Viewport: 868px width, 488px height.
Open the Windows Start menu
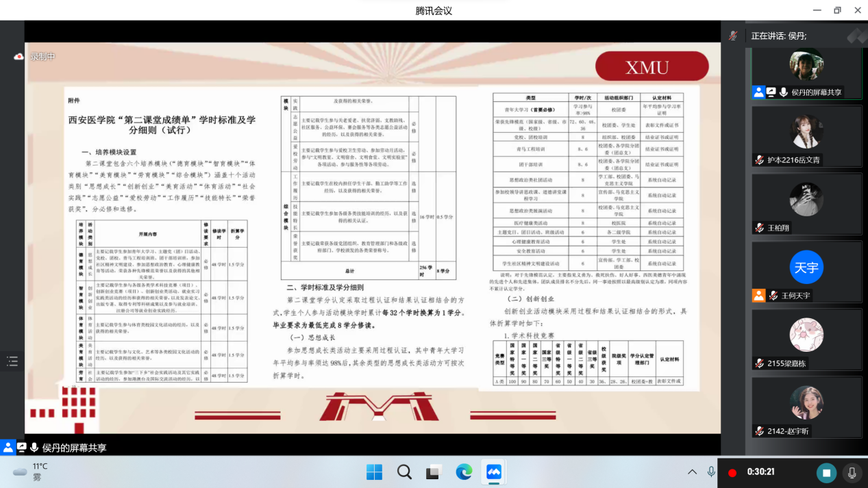click(x=374, y=472)
